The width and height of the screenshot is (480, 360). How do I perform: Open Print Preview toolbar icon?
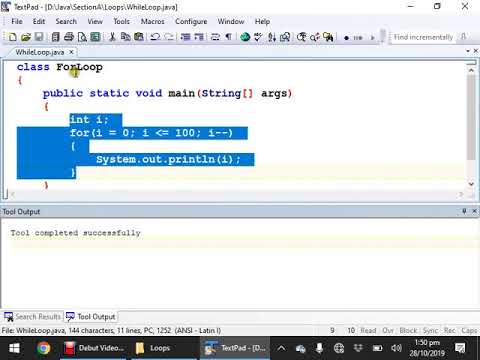(82, 37)
